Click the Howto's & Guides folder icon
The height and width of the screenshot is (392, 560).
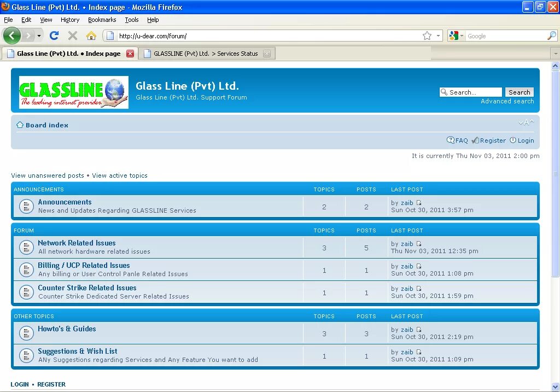click(x=26, y=334)
